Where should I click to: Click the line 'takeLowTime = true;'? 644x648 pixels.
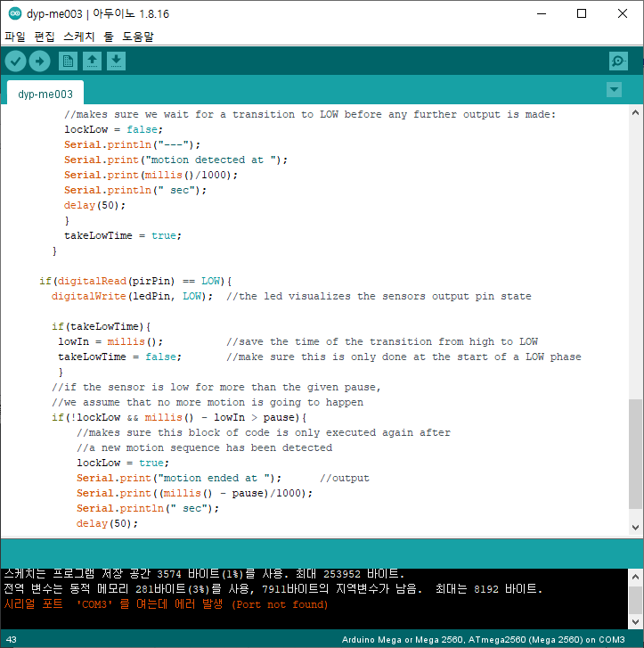(123, 235)
